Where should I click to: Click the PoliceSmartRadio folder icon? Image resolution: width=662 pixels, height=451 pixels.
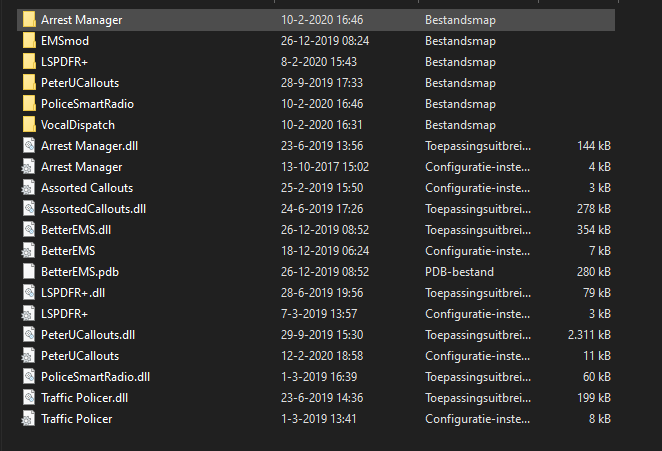(29, 104)
